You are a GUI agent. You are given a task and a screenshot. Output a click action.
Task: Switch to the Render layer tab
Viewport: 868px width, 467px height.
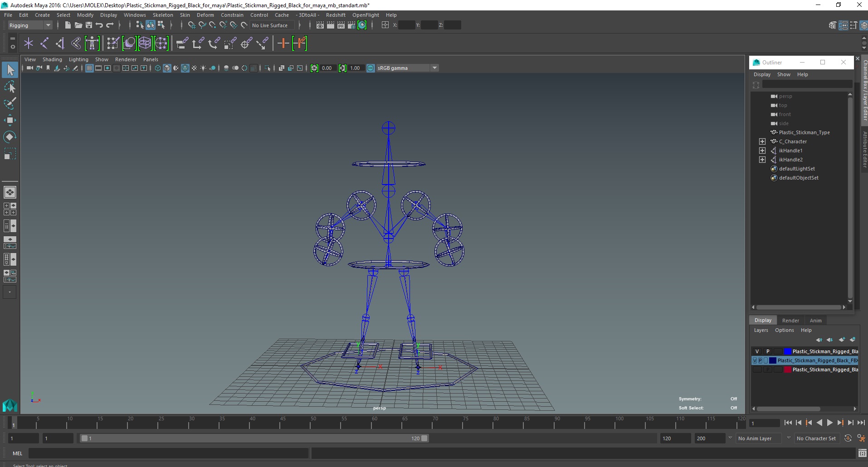point(790,321)
